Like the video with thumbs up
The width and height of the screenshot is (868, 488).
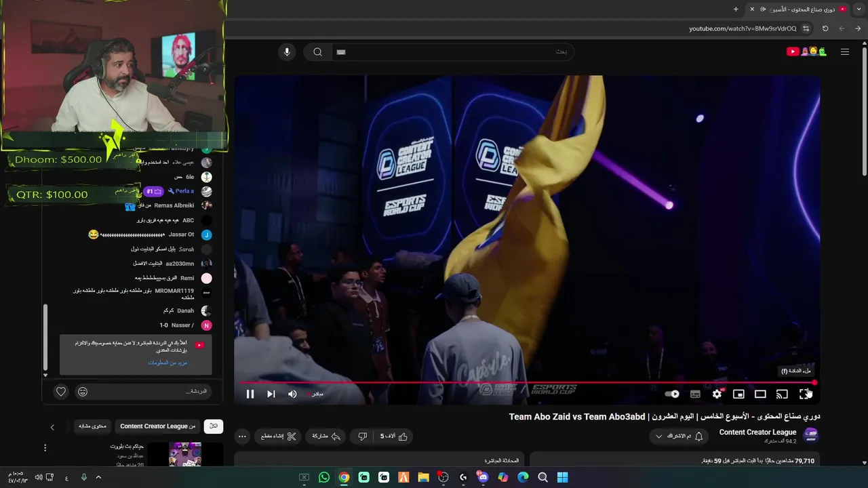pos(394,436)
